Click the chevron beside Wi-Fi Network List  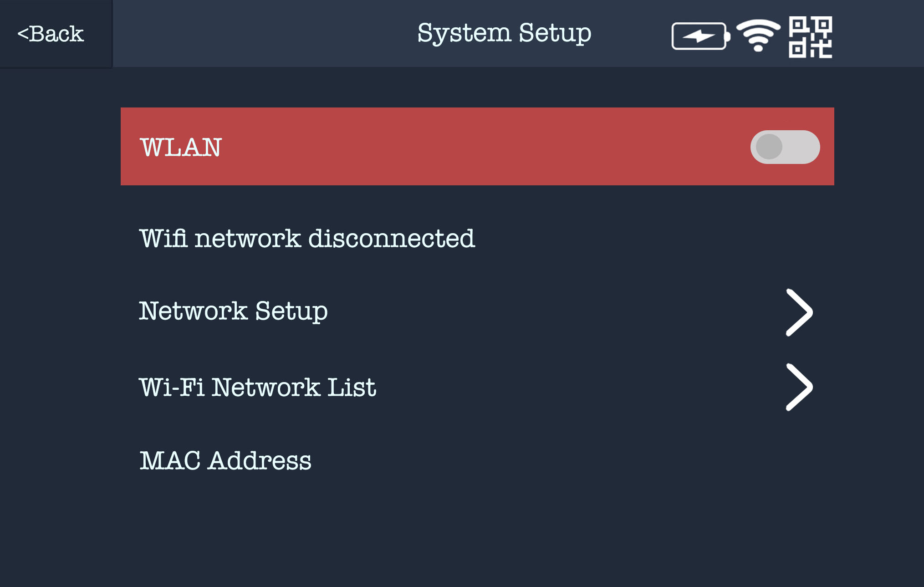[799, 387]
